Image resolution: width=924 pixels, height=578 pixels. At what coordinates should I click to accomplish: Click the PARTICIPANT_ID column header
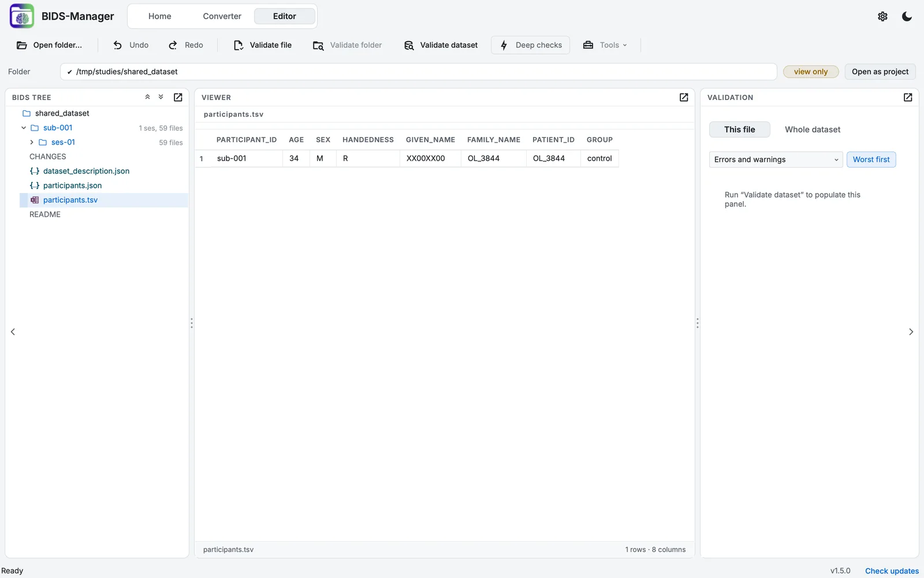247,140
